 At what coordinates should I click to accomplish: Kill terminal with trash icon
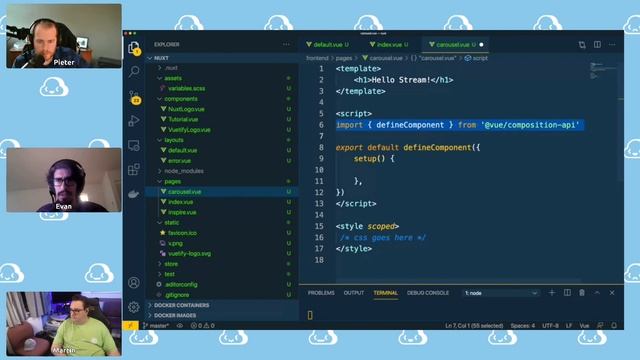(x=582, y=293)
